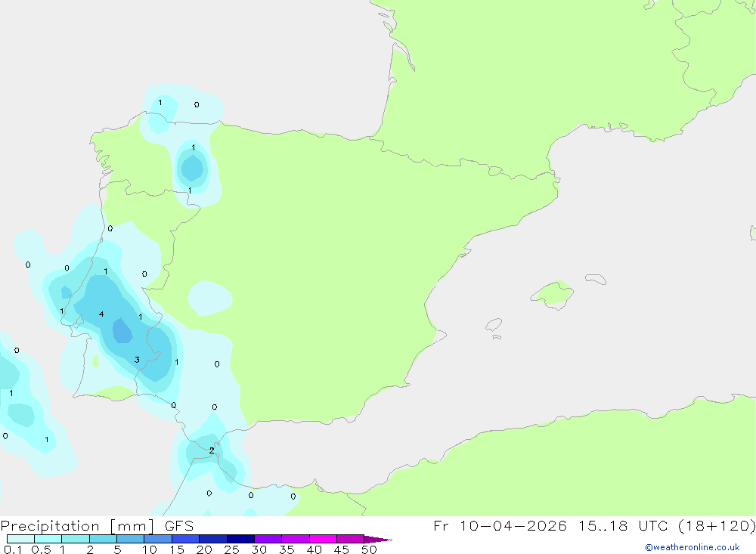Click the legend label '25'
The width and height of the screenshot is (756, 554).
pyautogui.click(x=231, y=549)
